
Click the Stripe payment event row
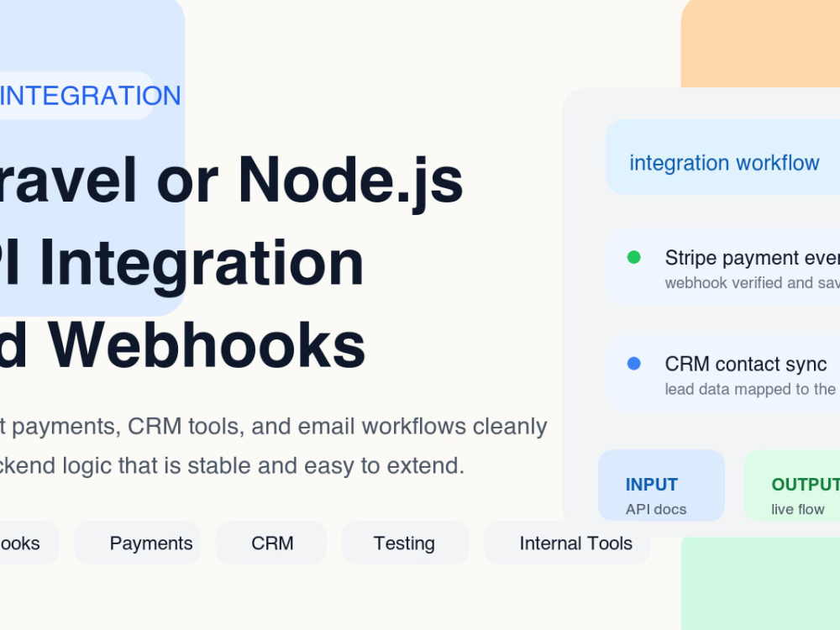pos(722,268)
